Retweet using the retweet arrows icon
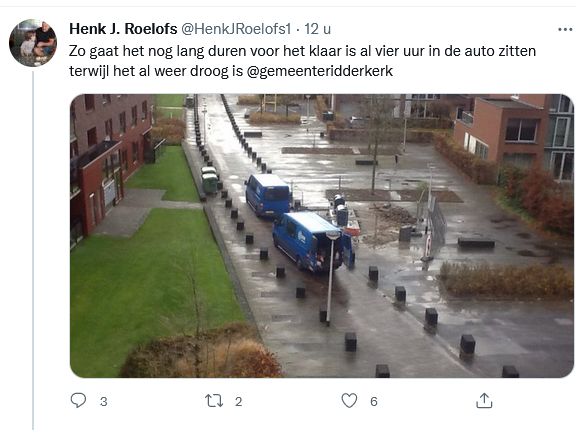Screen dimensions: 576x434 point(214,401)
